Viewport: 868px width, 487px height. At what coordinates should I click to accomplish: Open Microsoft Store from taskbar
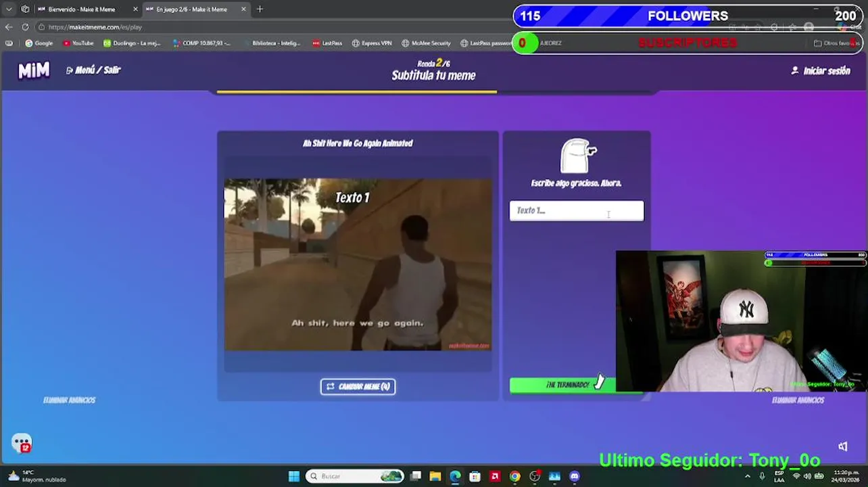coord(475,476)
